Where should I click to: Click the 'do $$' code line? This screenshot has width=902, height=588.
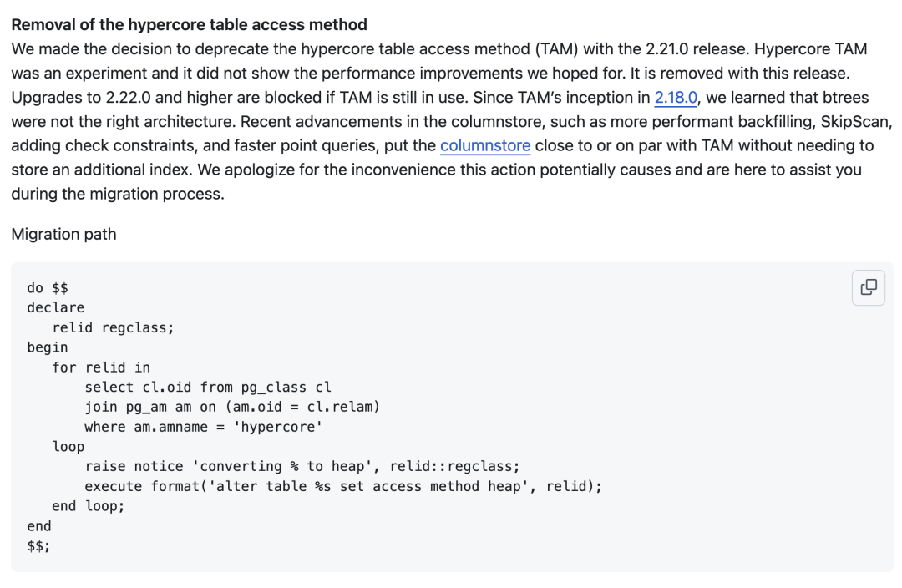(x=48, y=287)
